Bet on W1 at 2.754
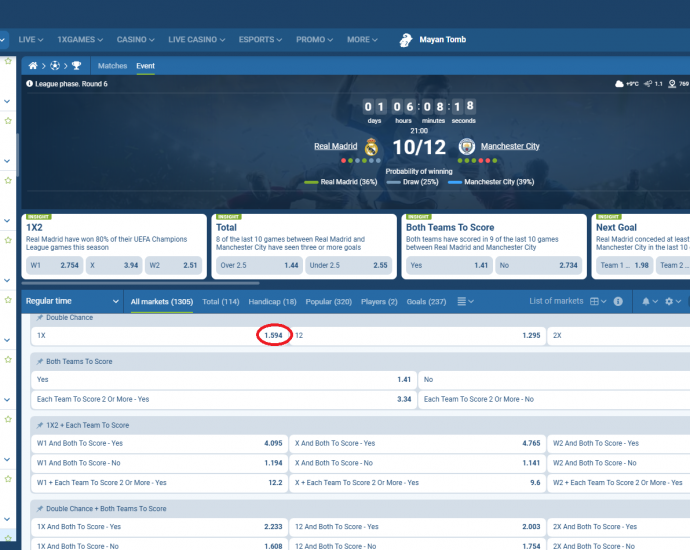The image size is (690, 550). pos(55,265)
